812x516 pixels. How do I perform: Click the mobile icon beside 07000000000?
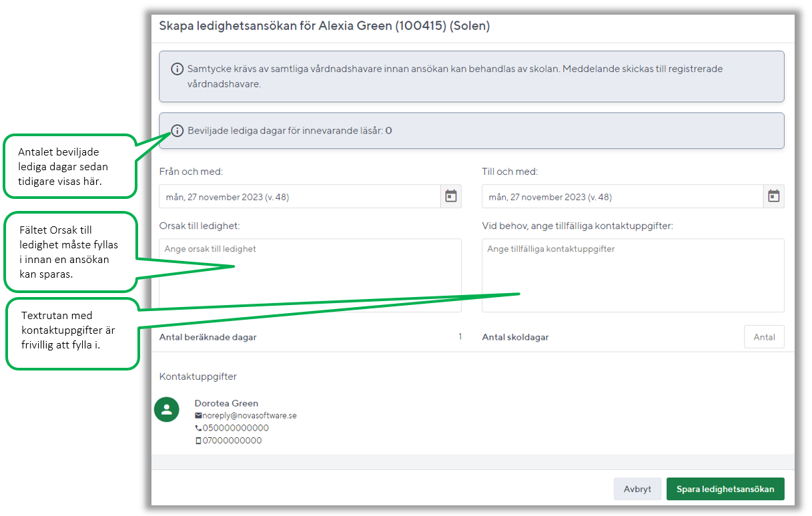[x=198, y=441]
